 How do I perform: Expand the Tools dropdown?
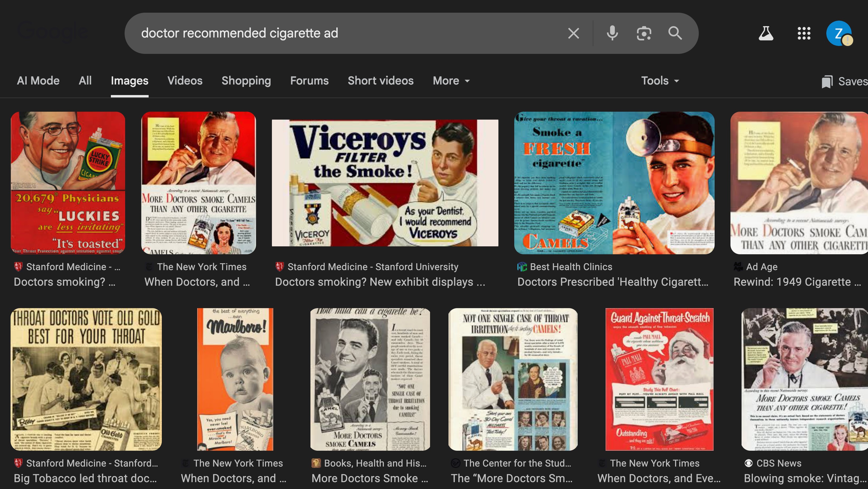point(660,81)
